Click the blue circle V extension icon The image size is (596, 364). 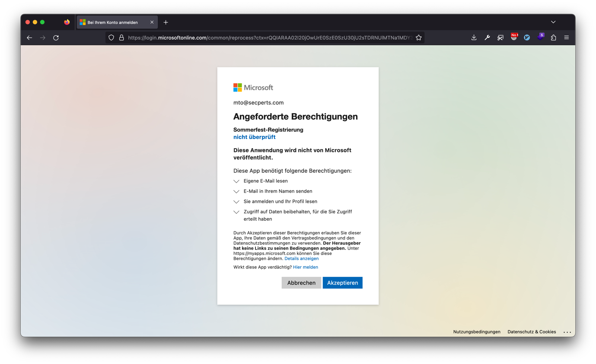pos(527,38)
